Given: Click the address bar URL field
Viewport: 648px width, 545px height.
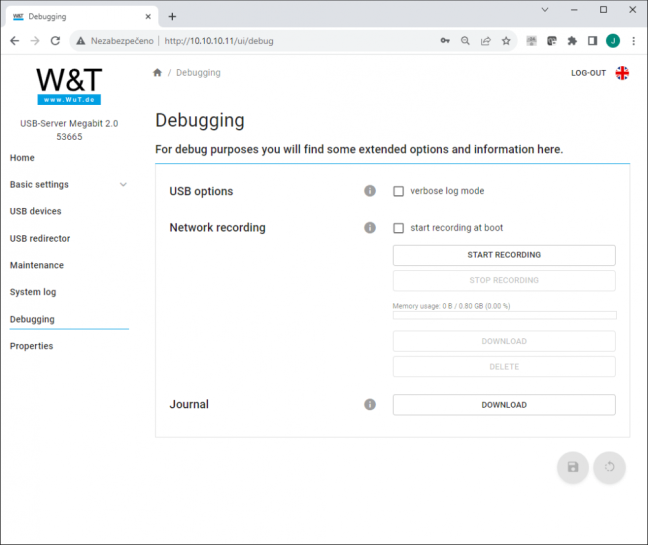Looking at the screenshot, I should 293,41.
